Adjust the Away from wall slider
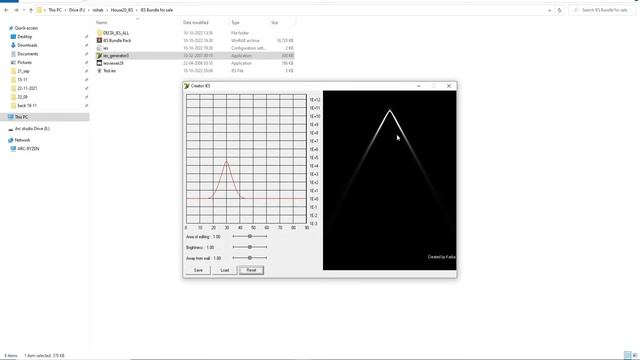Screen dimensions: 640x360 249,258
